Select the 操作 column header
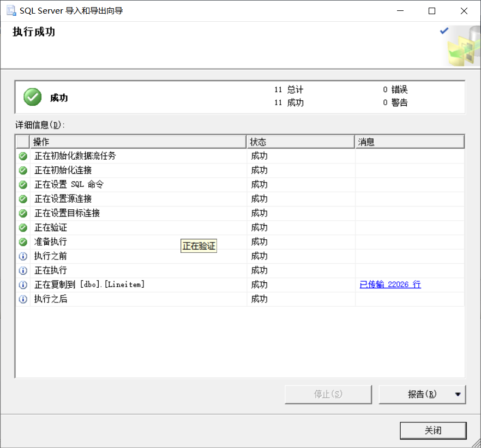 point(136,142)
